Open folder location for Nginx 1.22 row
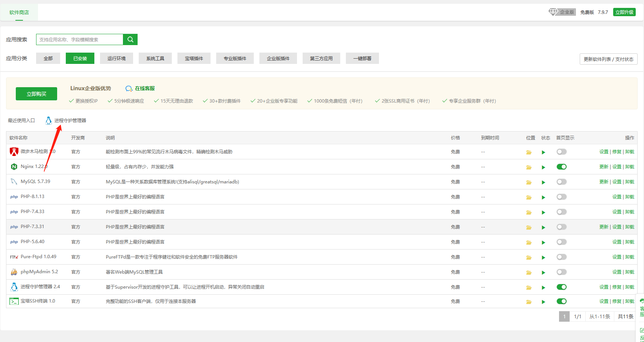This screenshot has height=342, width=644. click(x=529, y=167)
